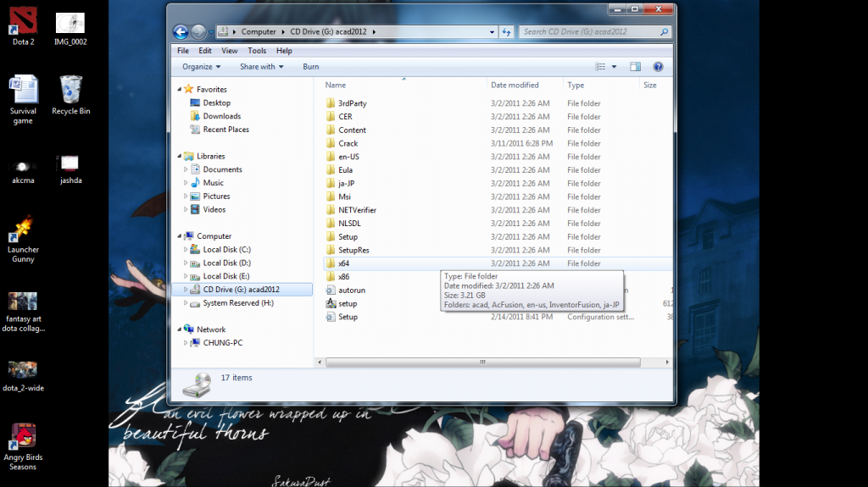The image size is (868, 487).
Task: Show the preview pane icon
Action: [x=635, y=67]
